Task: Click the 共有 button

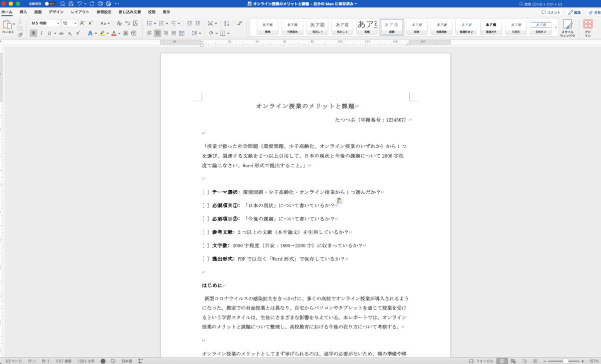Action: [593, 12]
